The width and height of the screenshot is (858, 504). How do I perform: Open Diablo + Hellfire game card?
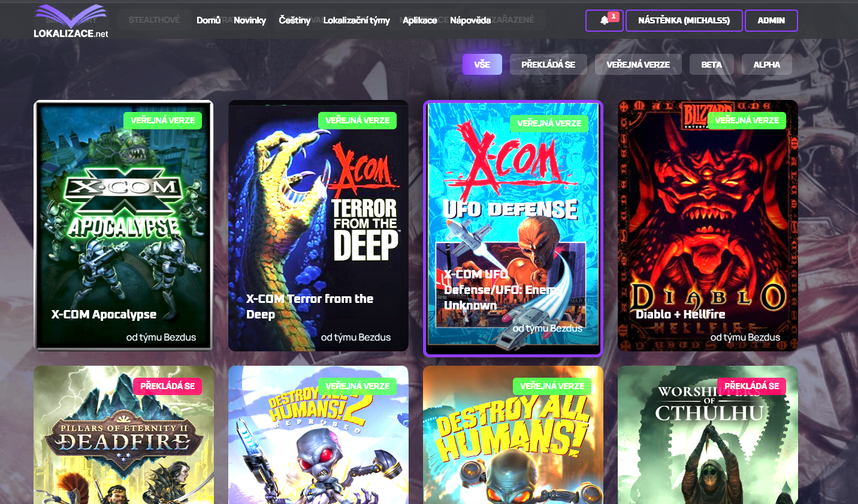[708, 226]
